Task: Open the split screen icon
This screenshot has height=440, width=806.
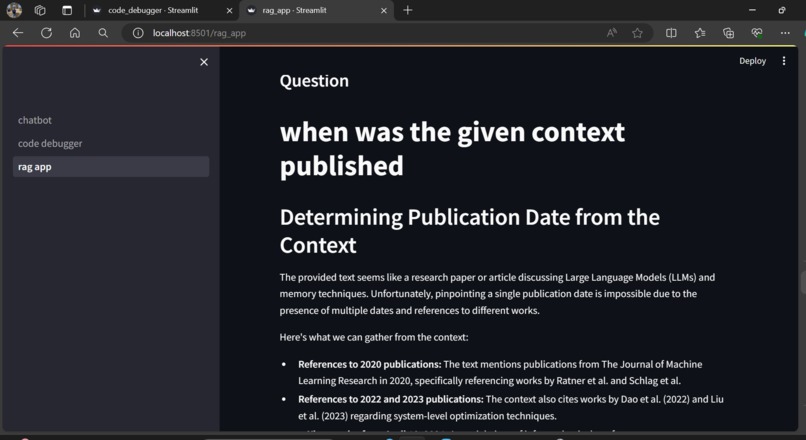Action: pyautogui.click(x=671, y=33)
